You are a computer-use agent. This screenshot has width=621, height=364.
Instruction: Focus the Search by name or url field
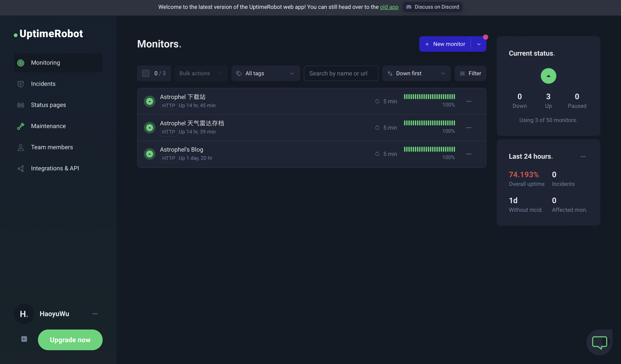[x=341, y=74]
